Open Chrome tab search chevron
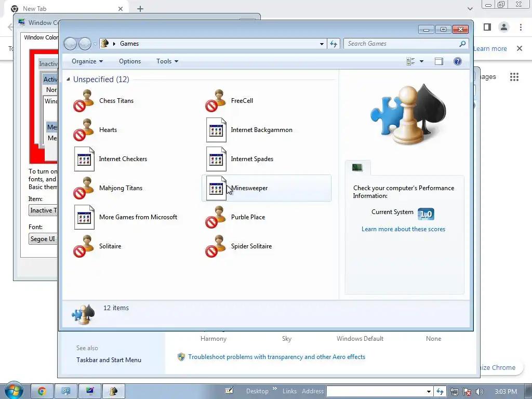Image resolution: width=532 pixels, height=399 pixels. coord(470,9)
